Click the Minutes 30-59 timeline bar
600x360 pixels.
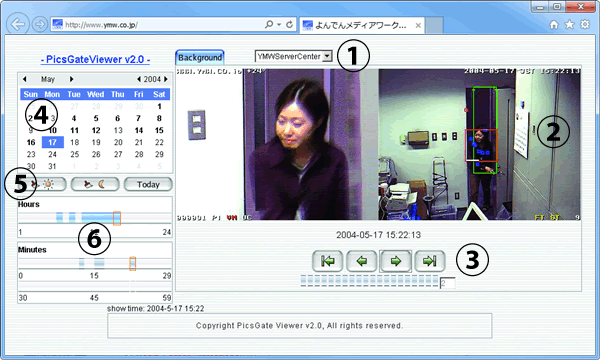click(x=95, y=287)
